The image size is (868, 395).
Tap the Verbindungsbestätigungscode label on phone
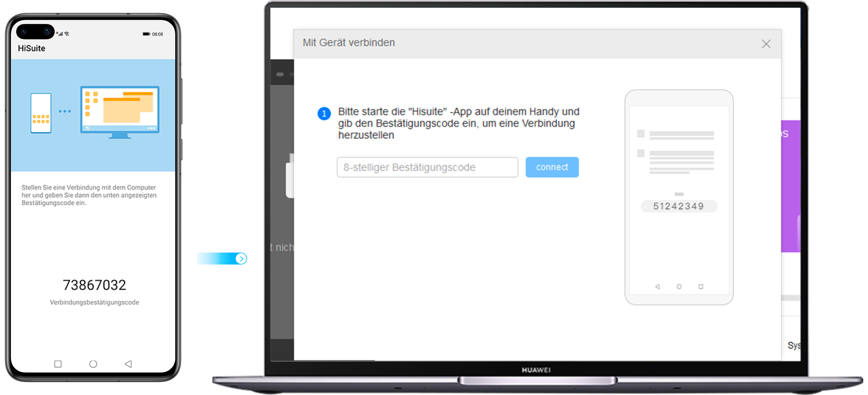point(94,302)
